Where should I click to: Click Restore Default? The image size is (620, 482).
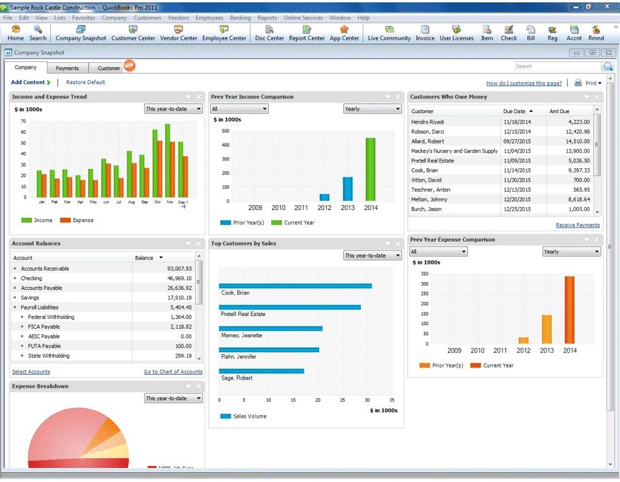pyautogui.click(x=85, y=82)
